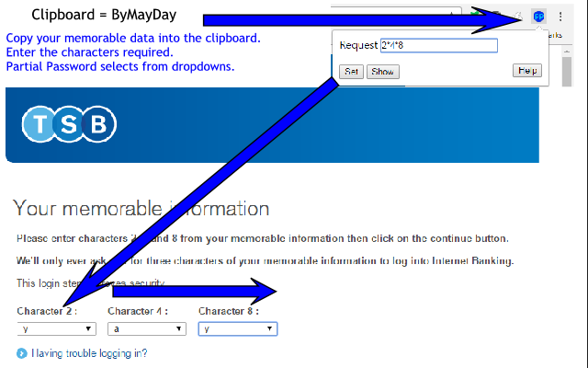
Task: Click 'Having trouble logging in?' link
Action: click(x=89, y=353)
